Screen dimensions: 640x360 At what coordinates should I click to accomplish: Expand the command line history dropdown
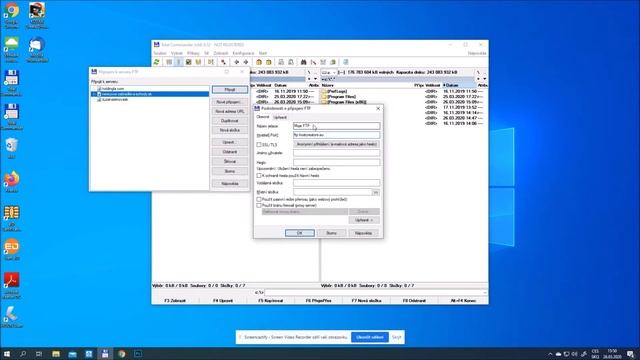[x=485, y=293]
